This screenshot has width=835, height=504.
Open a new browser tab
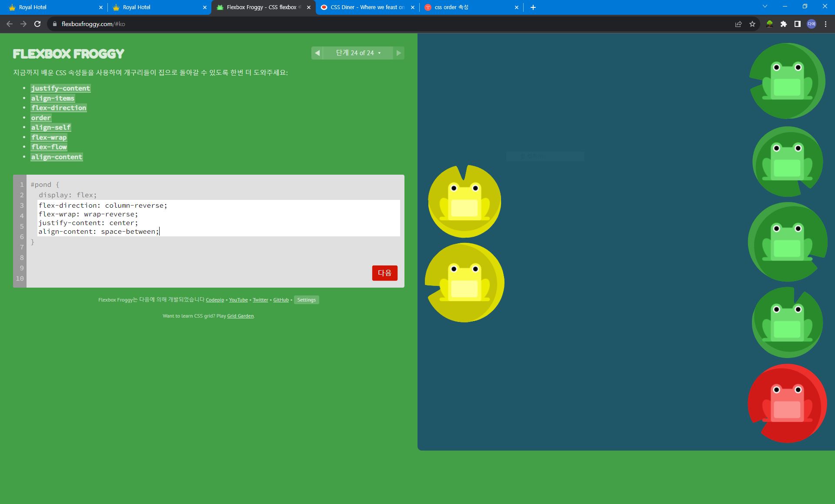click(x=533, y=7)
